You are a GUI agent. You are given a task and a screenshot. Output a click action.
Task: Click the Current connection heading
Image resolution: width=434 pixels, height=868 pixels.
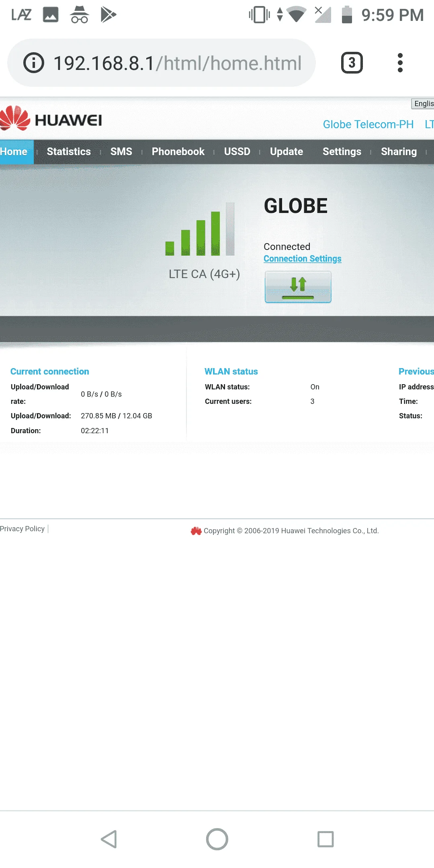coord(50,371)
